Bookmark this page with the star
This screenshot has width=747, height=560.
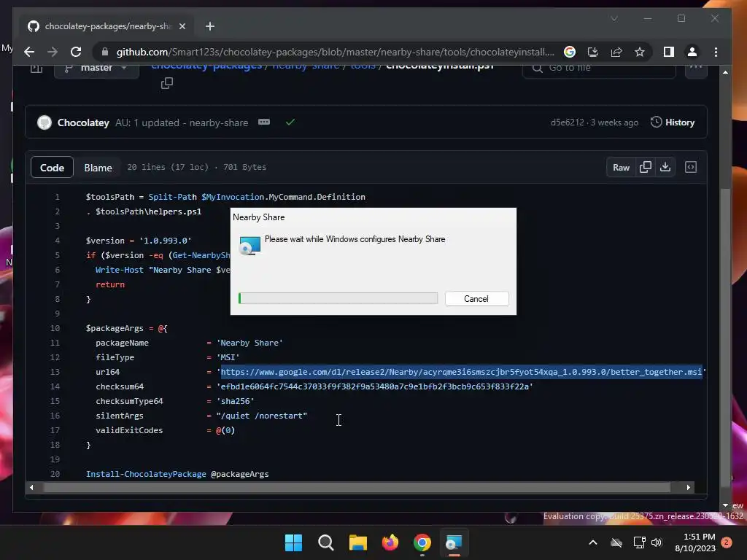639,52
